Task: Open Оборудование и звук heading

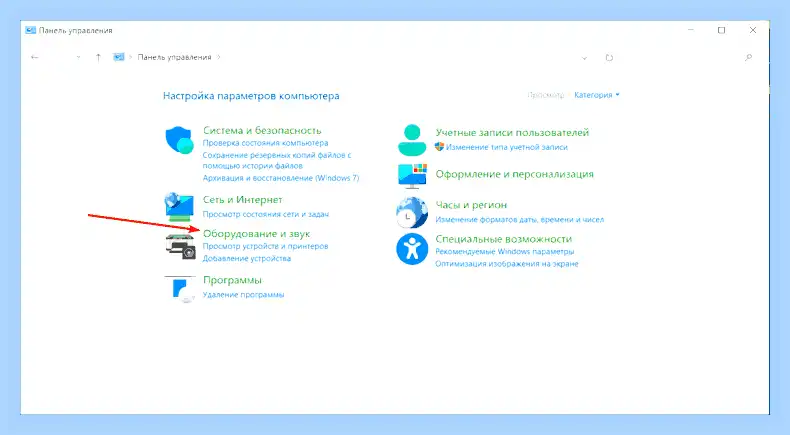Action: pyautogui.click(x=256, y=234)
